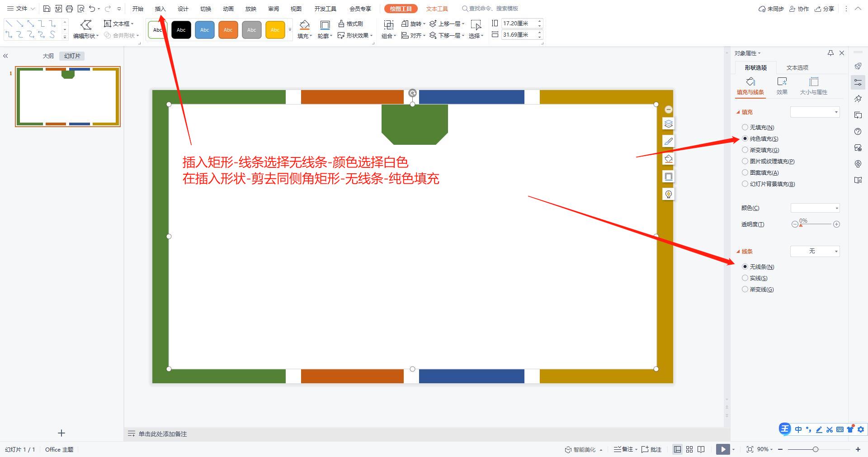
Task: Click the layers icon beside the slide
Action: pos(668,124)
